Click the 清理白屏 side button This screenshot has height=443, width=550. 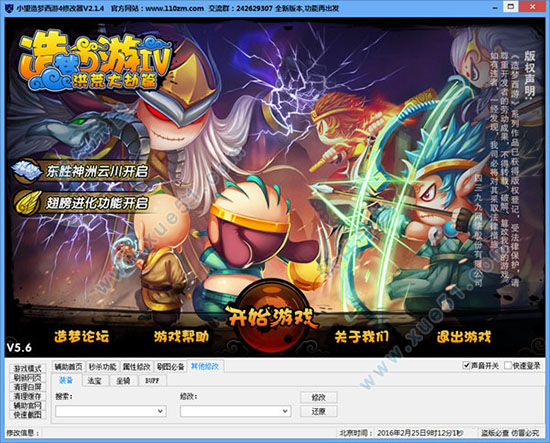pyautogui.click(x=28, y=387)
